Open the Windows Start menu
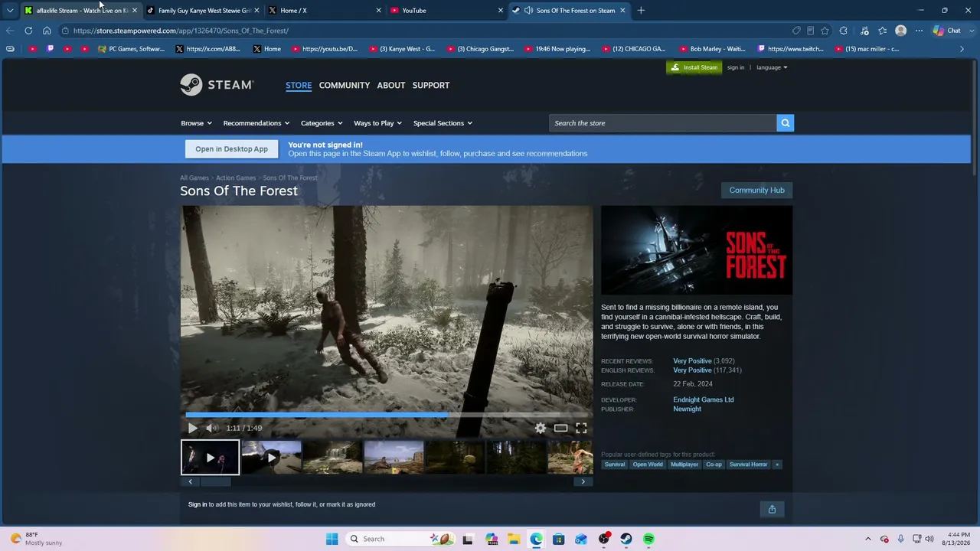Viewport: 980px width, 551px height. 332,539
